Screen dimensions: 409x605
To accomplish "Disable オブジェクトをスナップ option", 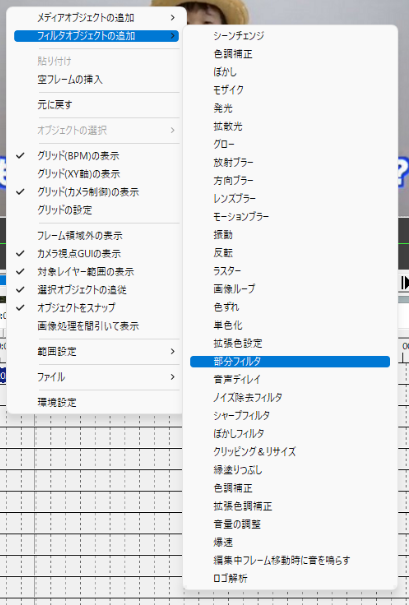I will pos(96,308).
